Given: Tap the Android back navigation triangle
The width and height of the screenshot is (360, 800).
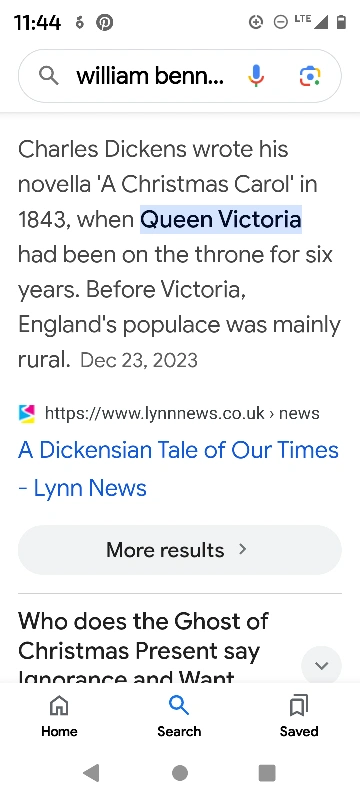Looking at the screenshot, I should pos(91,773).
